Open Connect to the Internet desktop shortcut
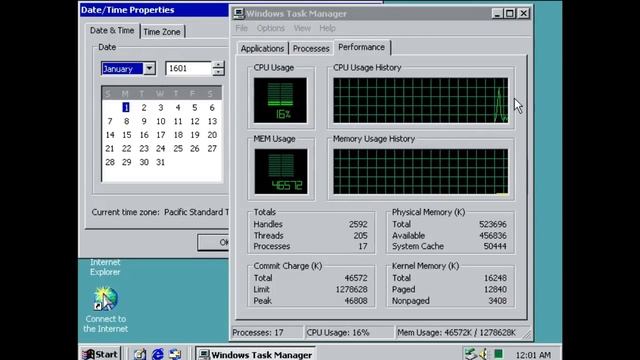The height and width of the screenshot is (360, 640). [105, 309]
